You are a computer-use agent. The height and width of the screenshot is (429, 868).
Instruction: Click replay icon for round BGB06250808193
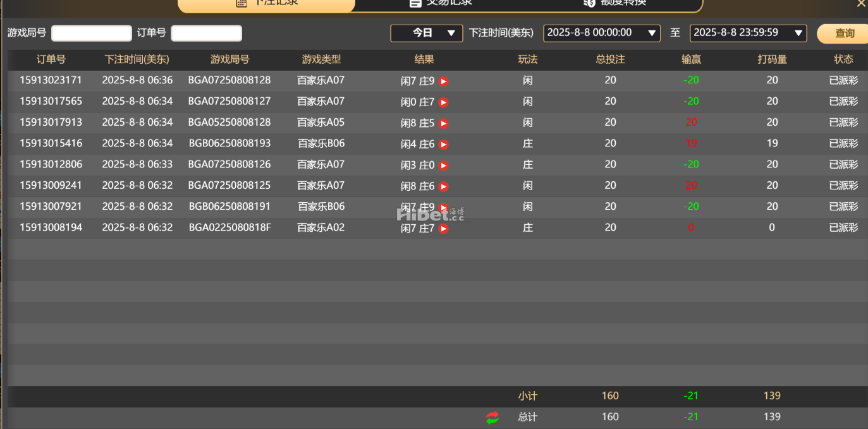click(x=444, y=145)
